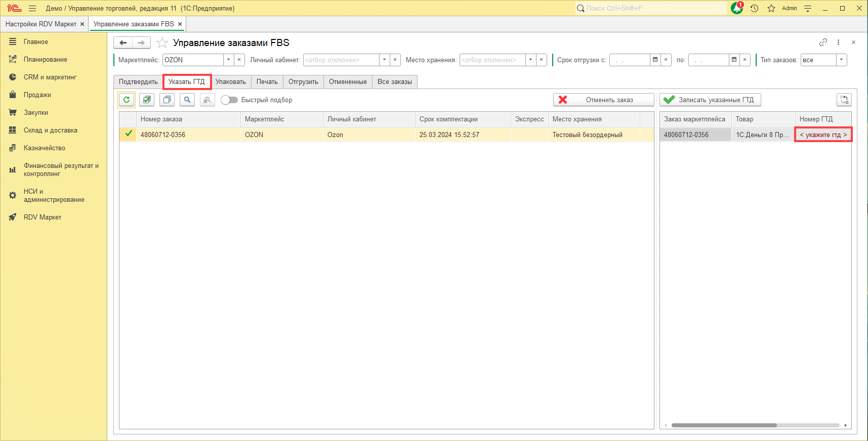Screen dimensions: 868x441
Task: Switch to the Упаковать tab
Action: (x=231, y=82)
